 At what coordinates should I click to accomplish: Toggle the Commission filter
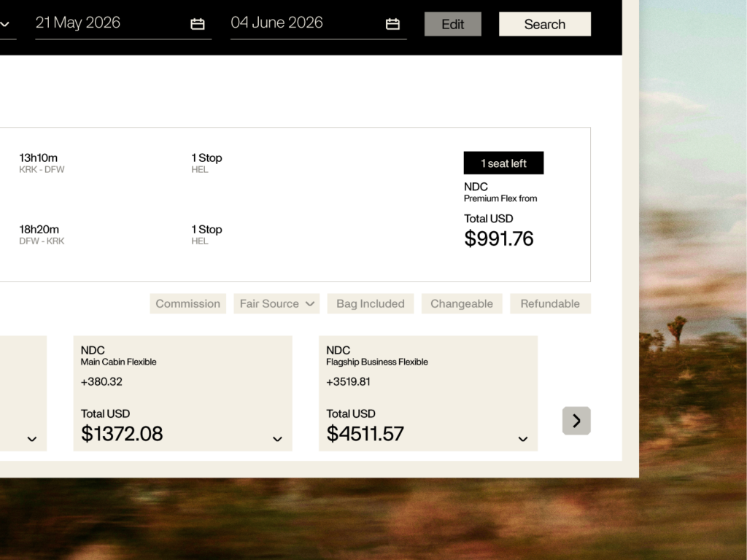coord(187,303)
